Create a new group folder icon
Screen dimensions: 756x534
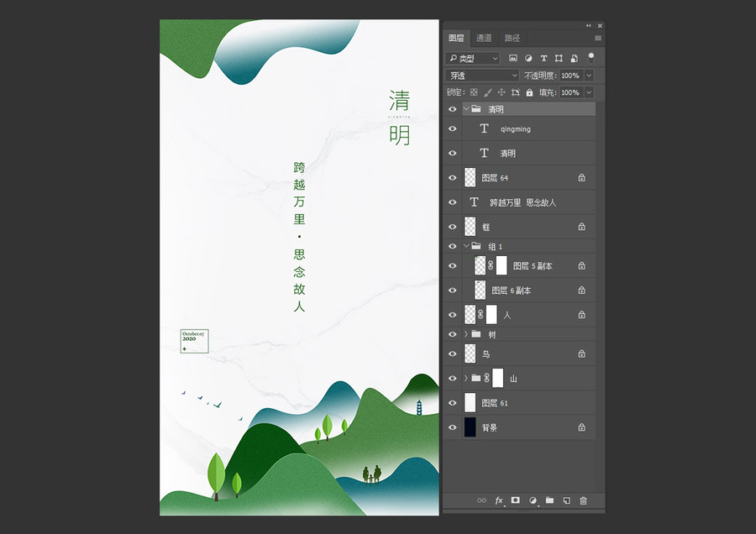click(549, 500)
